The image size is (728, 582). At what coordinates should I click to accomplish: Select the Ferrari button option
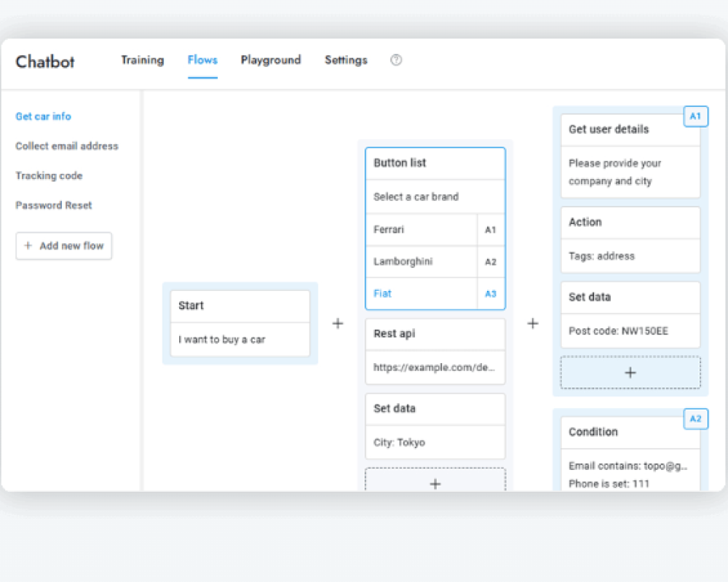(x=422, y=230)
